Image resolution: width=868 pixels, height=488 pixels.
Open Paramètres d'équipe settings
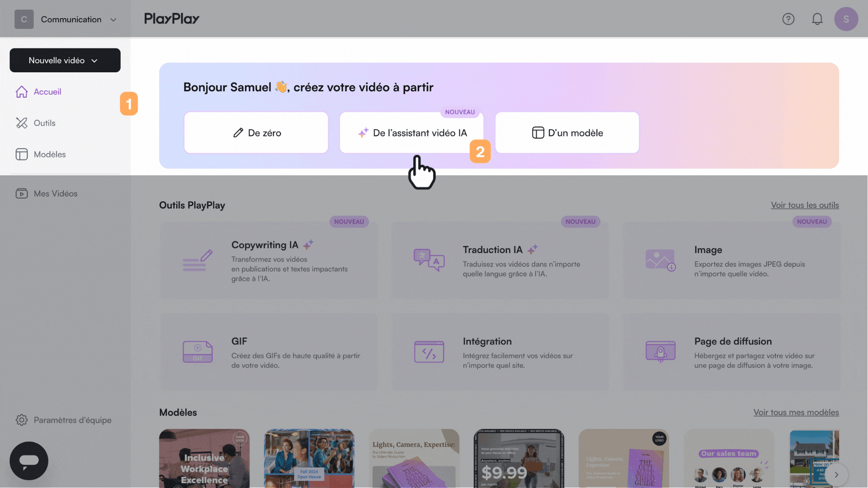click(72, 420)
